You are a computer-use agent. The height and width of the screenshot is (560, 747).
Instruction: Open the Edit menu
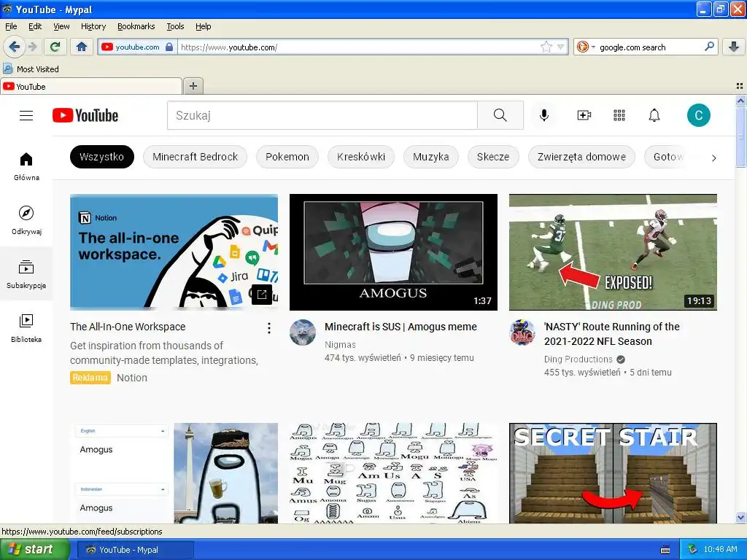click(35, 26)
